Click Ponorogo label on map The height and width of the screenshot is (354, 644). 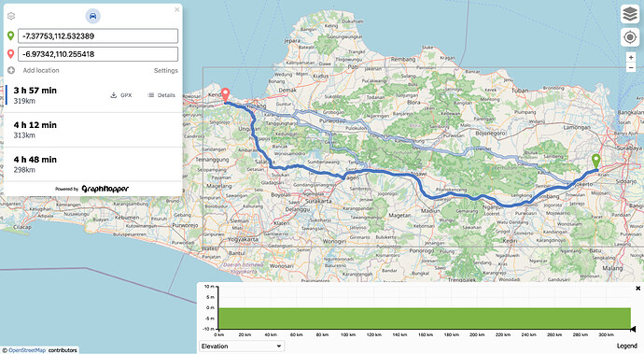422,250
